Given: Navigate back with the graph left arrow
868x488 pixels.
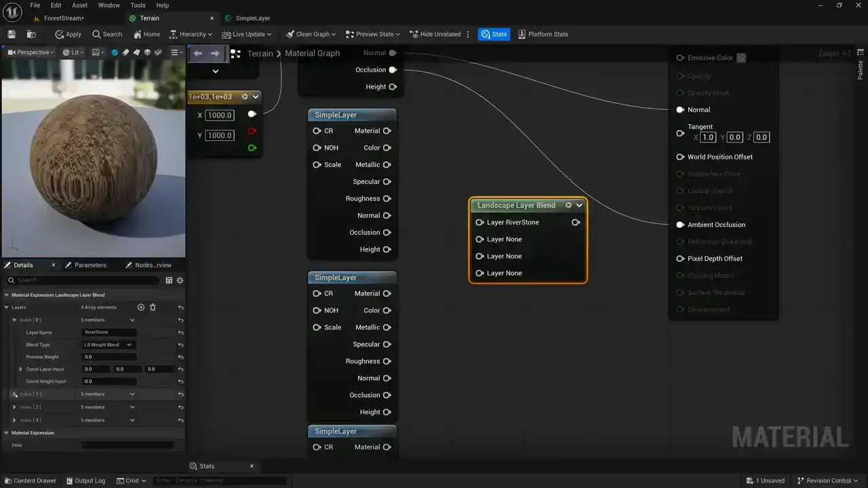Looking at the screenshot, I should pos(197,54).
